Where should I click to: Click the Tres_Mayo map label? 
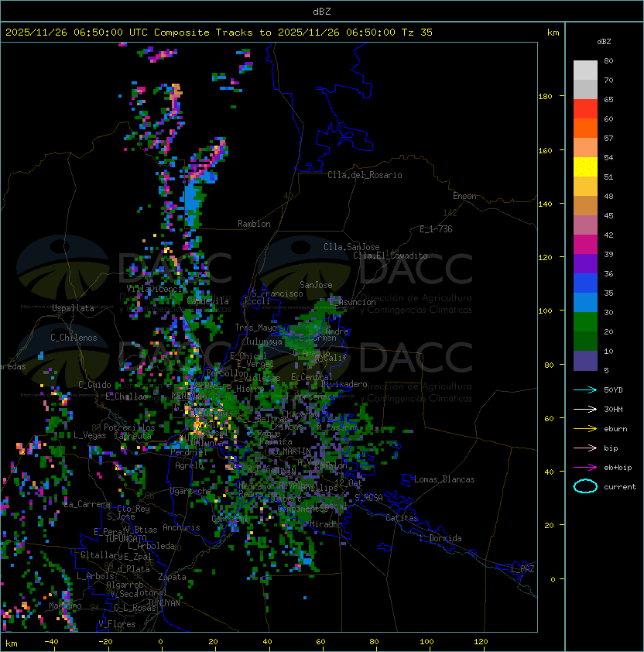[255, 328]
